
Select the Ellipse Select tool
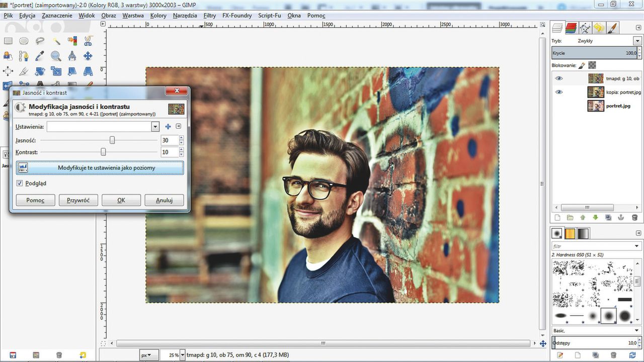pyautogui.click(x=24, y=41)
